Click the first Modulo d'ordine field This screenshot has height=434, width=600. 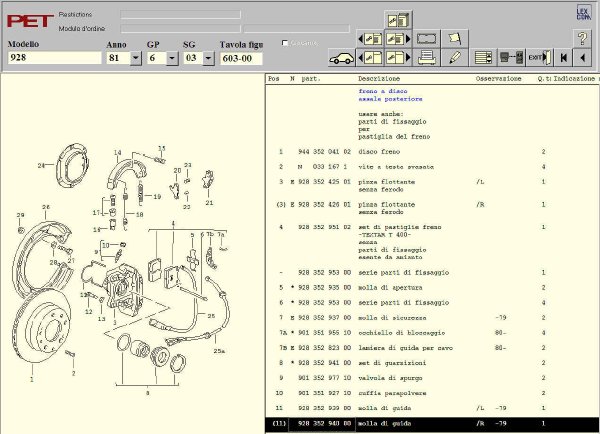(180, 29)
